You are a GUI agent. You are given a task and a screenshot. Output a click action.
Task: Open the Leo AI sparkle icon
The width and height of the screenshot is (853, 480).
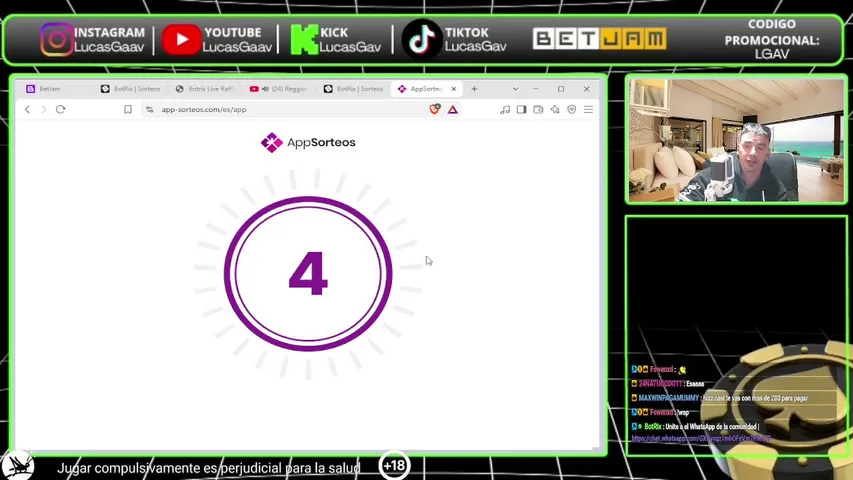click(555, 109)
